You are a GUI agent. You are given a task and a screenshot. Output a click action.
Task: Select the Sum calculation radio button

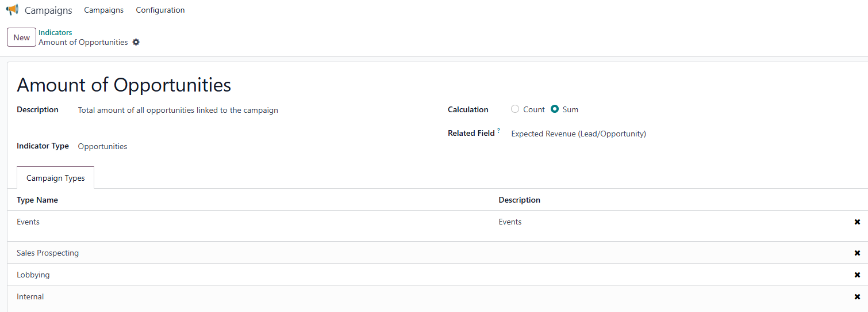[x=555, y=109]
